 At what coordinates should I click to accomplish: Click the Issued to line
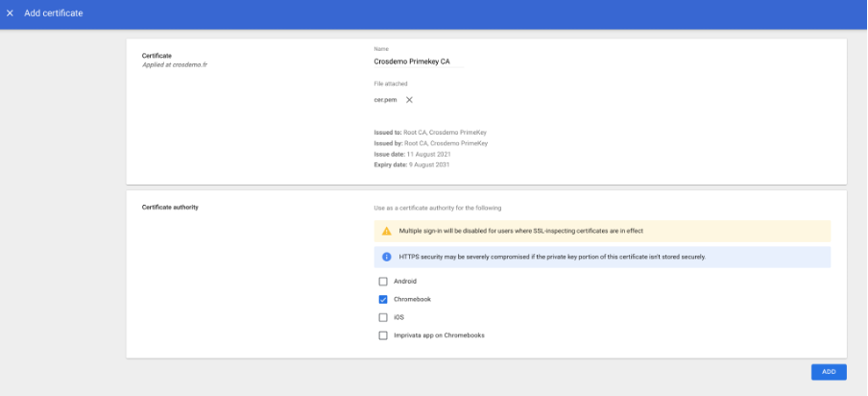[436, 132]
